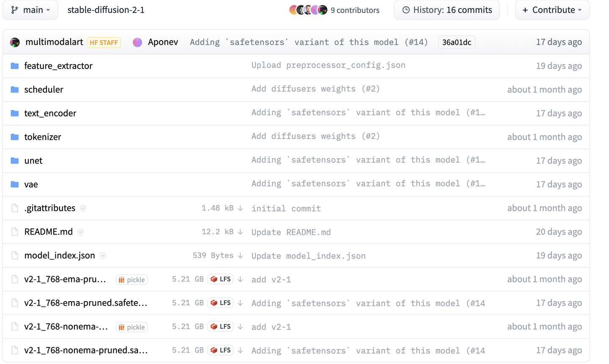
Task: Open History: 16 commits
Action: coord(447,10)
